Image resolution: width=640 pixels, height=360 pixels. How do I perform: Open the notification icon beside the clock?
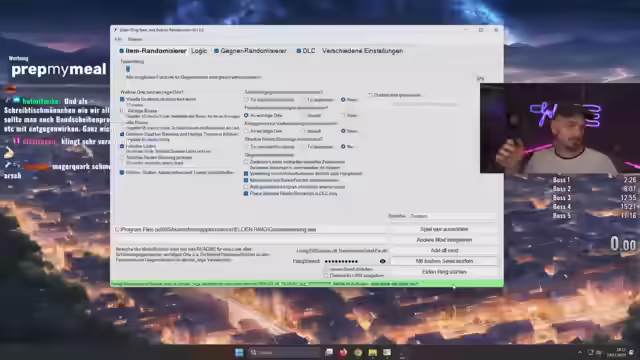[631, 352]
